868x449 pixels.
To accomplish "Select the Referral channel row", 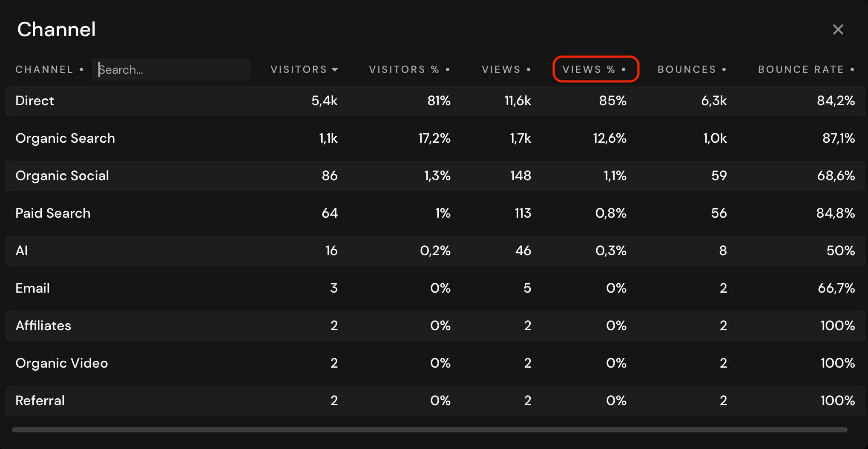I will click(x=40, y=401).
